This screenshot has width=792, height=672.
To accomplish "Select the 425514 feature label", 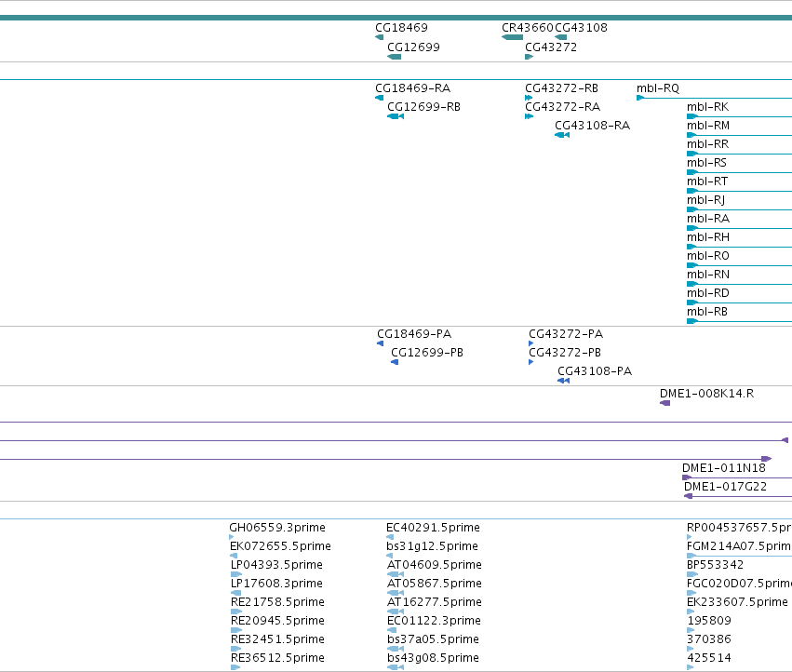I will point(709,658).
